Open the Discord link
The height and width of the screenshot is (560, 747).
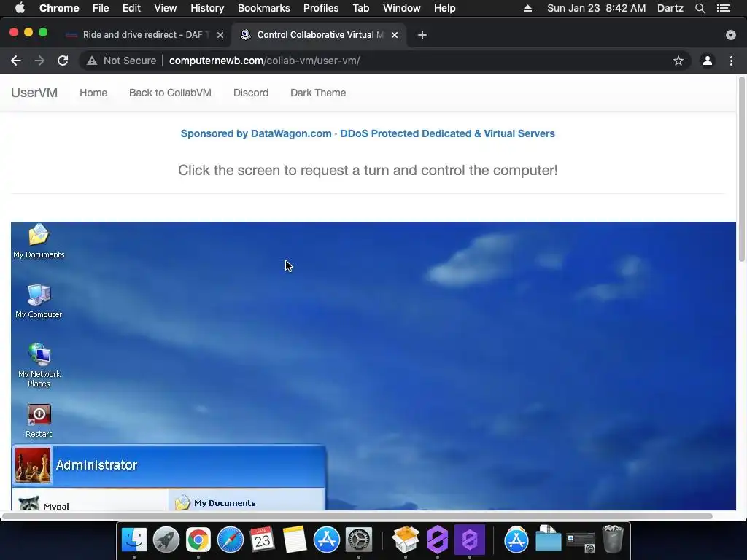pyautogui.click(x=251, y=93)
